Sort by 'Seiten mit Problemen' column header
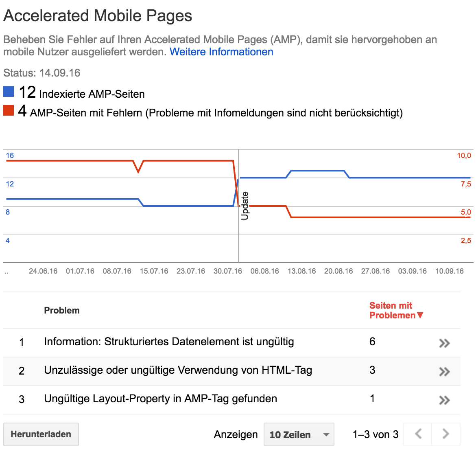 coord(396,311)
